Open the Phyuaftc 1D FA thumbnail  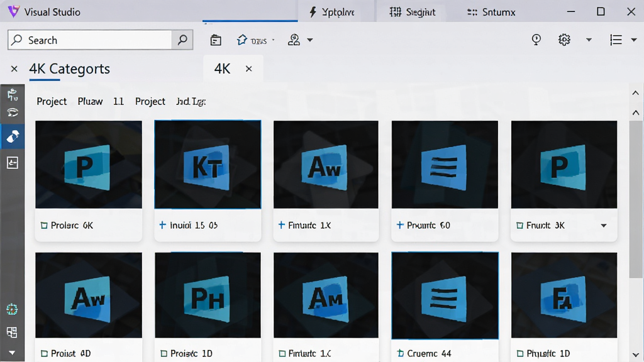click(x=564, y=295)
